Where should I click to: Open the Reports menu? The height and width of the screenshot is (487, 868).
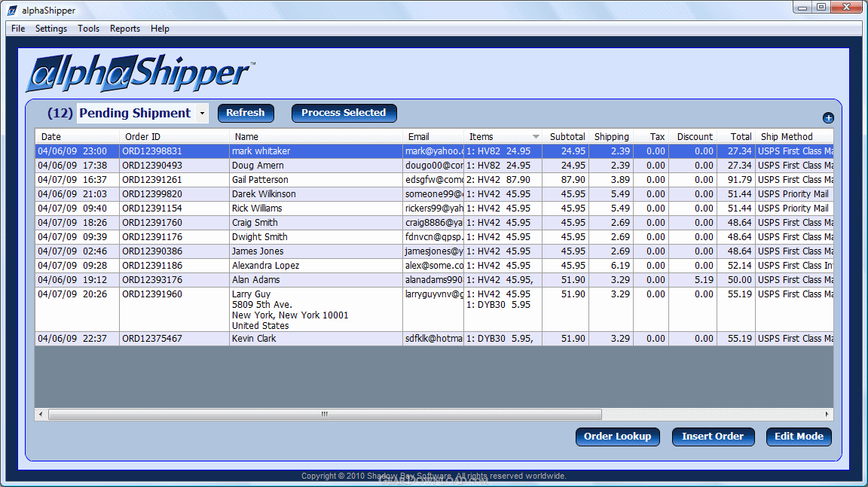click(x=124, y=29)
